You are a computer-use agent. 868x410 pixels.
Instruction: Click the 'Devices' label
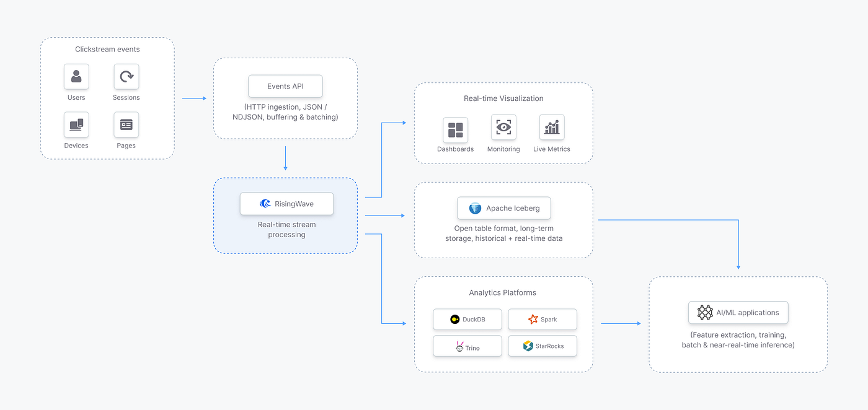pyautogui.click(x=76, y=146)
